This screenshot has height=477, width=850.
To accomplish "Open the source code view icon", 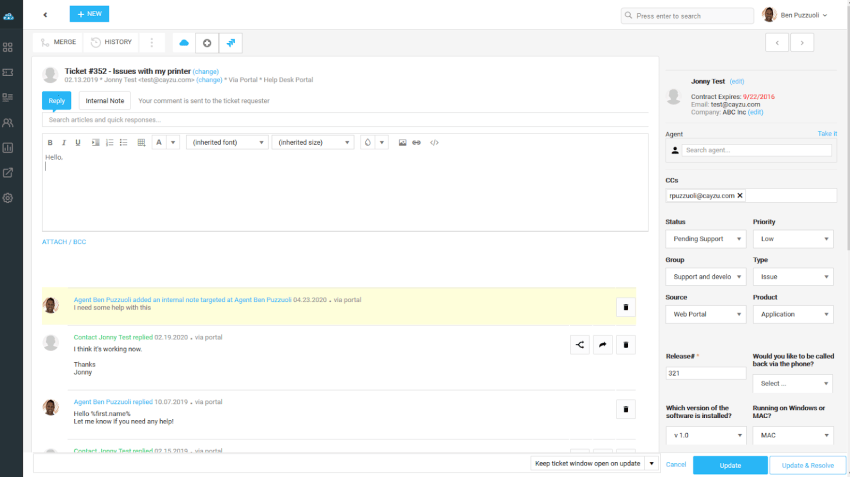I will pos(434,143).
